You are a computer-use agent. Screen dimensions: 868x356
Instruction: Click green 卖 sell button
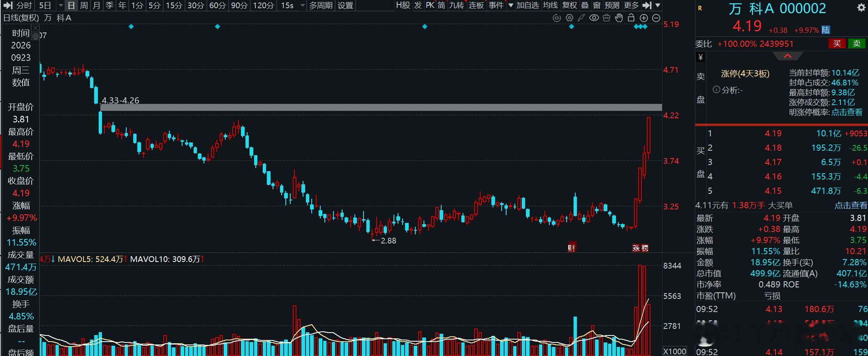[x=856, y=44]
